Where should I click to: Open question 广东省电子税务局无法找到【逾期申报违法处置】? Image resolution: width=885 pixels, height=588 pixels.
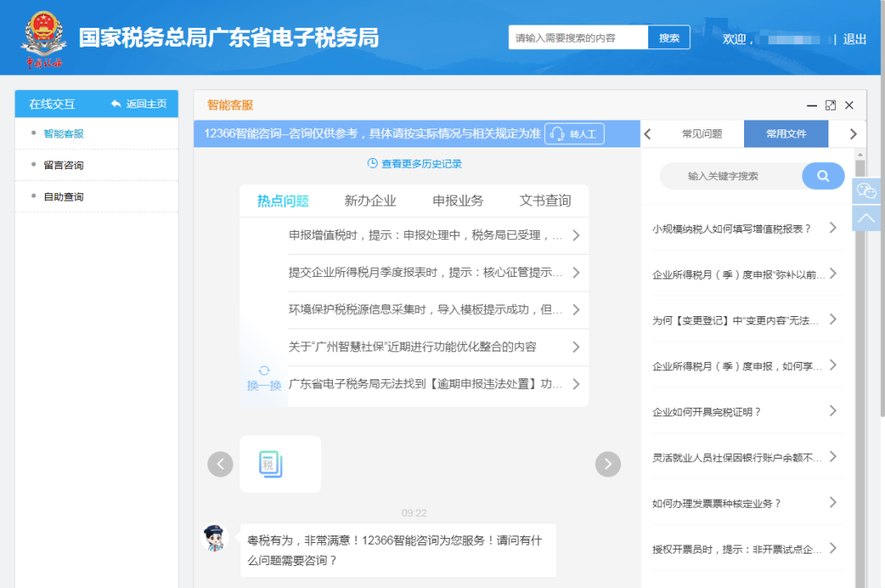pos(425,384)
